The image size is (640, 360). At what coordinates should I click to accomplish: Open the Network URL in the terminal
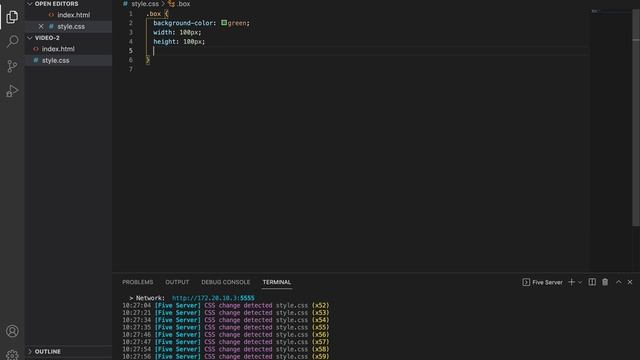(213, 298)
